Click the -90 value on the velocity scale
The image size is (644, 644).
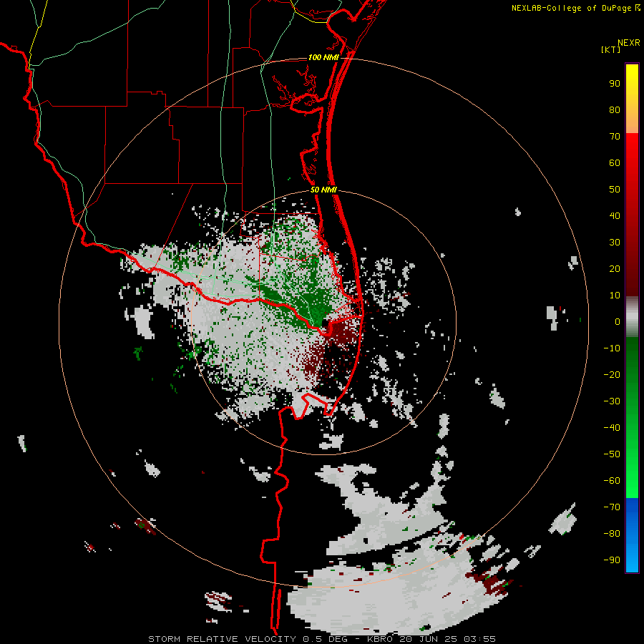click(612, 560)
